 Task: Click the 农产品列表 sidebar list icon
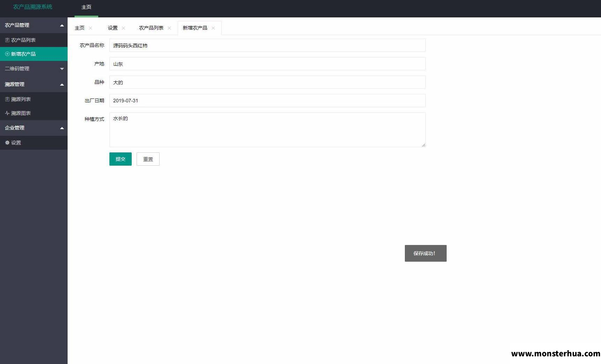(x=7, y=40)
